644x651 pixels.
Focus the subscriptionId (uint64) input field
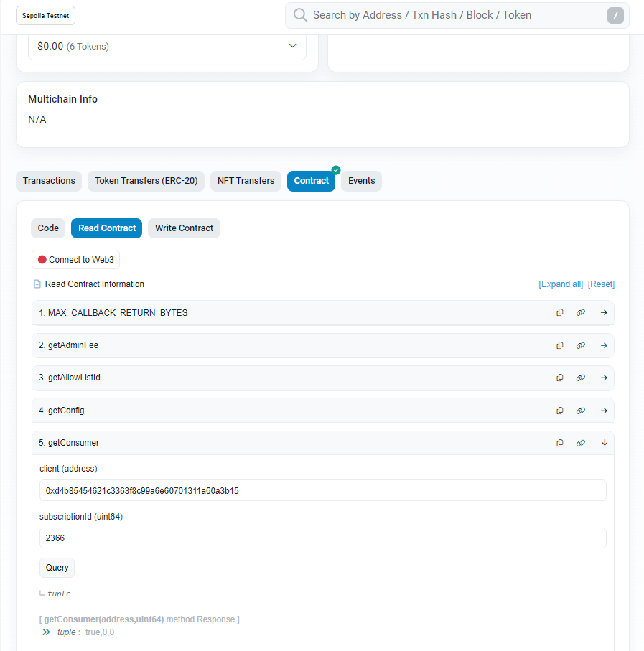(322, 538)
